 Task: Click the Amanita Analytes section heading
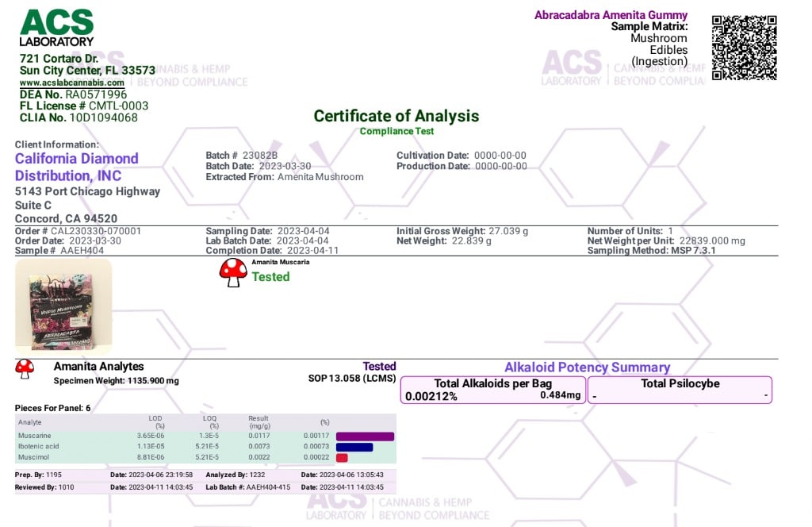pyautogui.click(x=99, y=367)
